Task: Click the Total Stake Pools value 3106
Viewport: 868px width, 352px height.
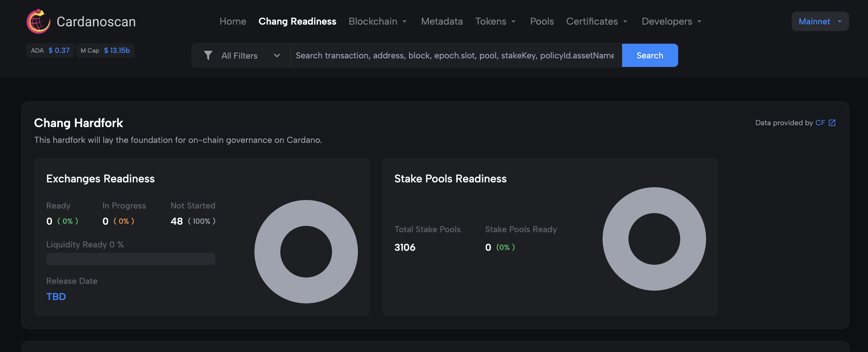Action: coord(405,247)
